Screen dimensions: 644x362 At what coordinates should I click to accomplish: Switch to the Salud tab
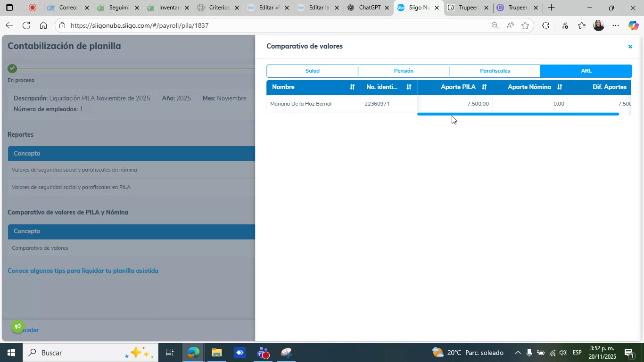(312, 71)
